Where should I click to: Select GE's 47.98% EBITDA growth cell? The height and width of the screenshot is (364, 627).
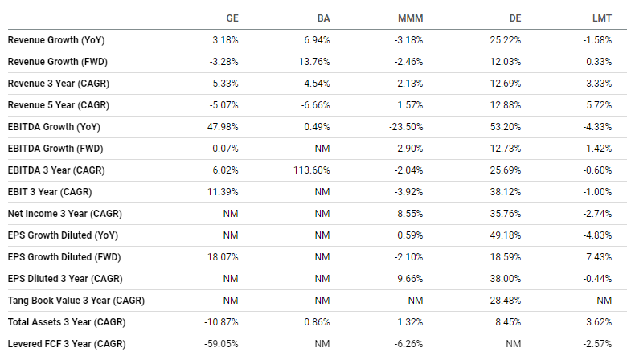tap(223, 127)
